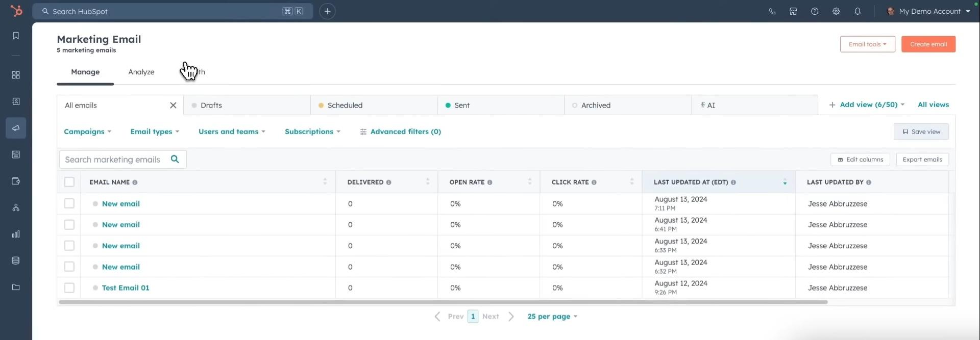Viewport: 980px width, 340px height.
Task: Click the Save view button
Action: [921, 132]
